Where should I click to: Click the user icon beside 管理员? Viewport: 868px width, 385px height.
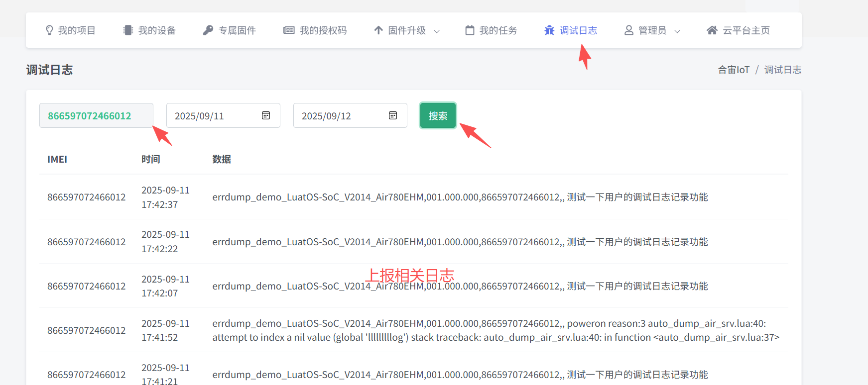point(629,30)
